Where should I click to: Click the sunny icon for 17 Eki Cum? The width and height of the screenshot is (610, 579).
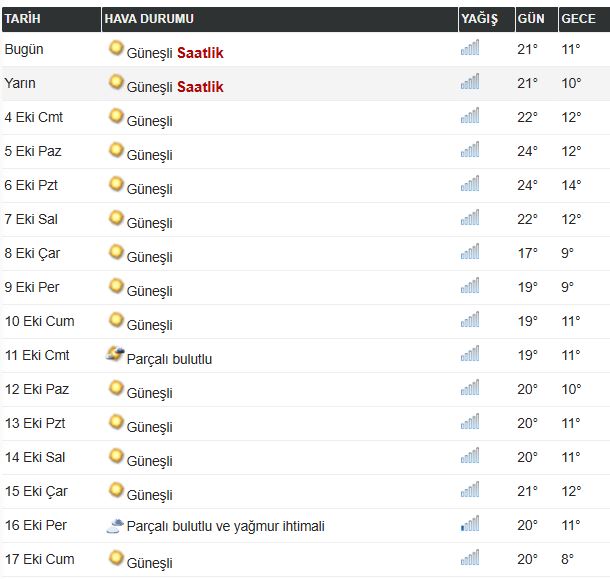tap(115, 559)
